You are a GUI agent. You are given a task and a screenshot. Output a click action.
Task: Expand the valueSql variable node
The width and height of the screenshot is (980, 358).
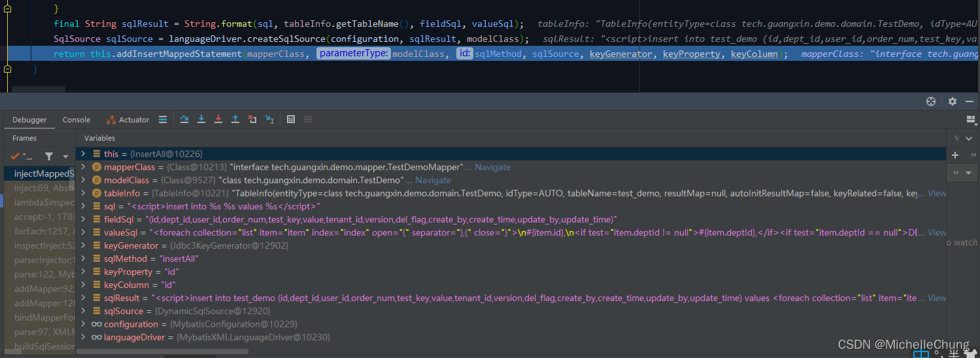pos(83,232)
